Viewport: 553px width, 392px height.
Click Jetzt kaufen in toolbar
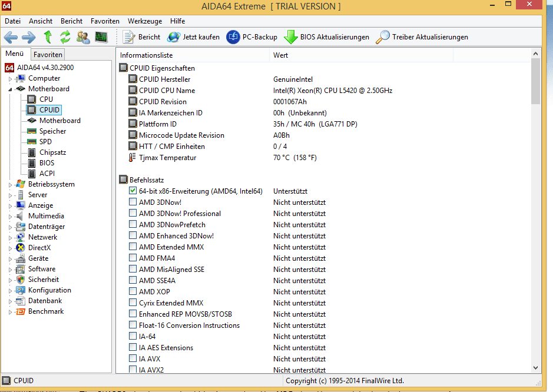pyautogui.click(x=193, y=37)
